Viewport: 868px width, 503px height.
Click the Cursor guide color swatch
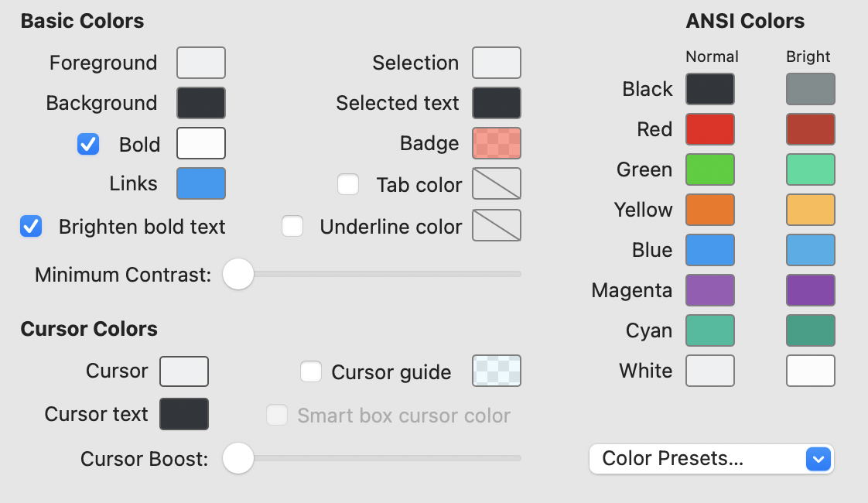(497, 371)
